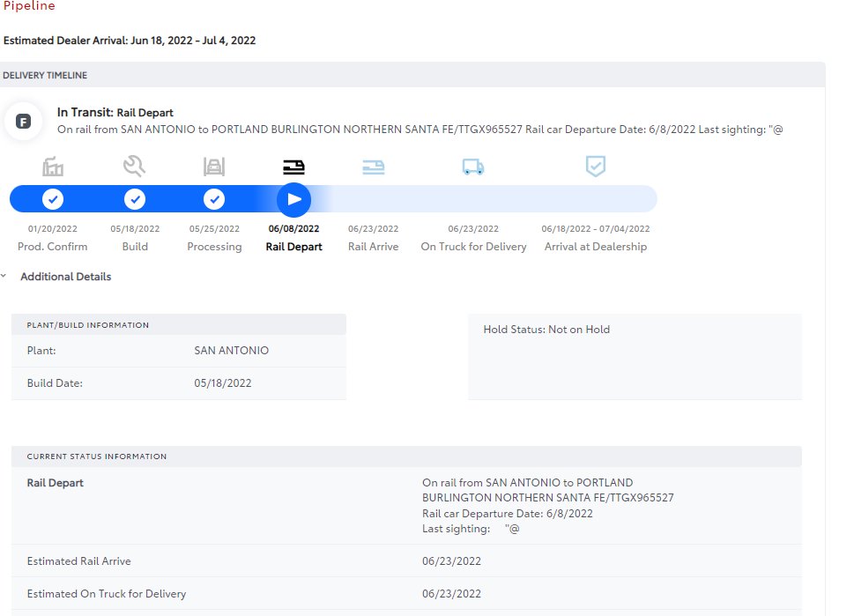
Task: Click the Rail Depart row label in status table
Action: [55, 483]
